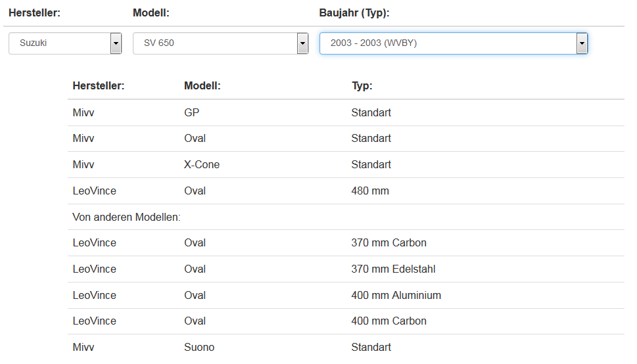This screenshot has height=364, width=637.
Task: Click the Von anderen Modellen divider row
Action: click(127, 217)
